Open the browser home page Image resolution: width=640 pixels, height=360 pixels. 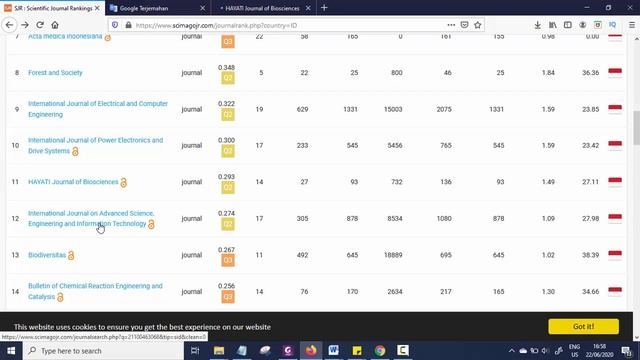point(55,25)
